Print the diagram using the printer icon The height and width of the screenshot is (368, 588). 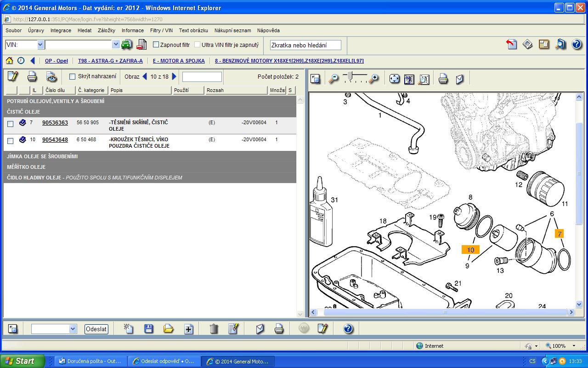[x=443, y=79]
